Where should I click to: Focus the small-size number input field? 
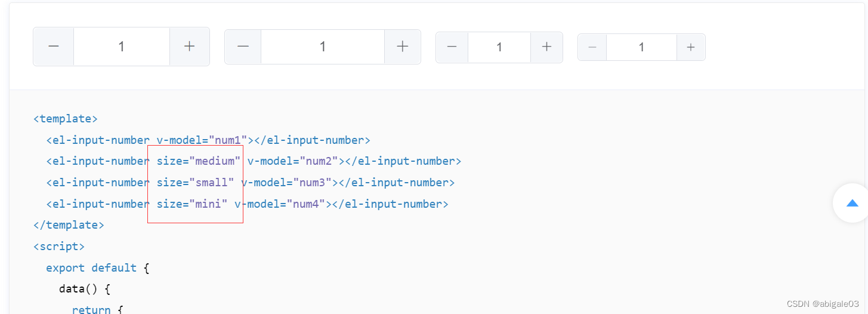(x=499, y=47)
